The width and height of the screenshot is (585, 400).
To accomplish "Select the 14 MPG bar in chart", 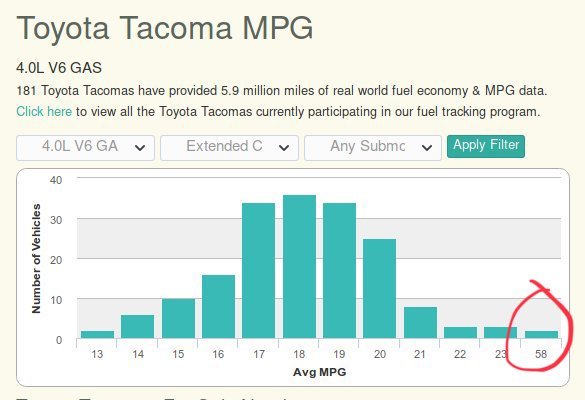I will point(137,327).
